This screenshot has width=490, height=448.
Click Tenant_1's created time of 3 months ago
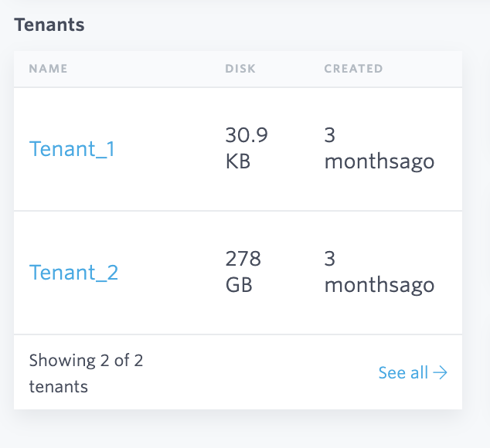coord(379,149)
